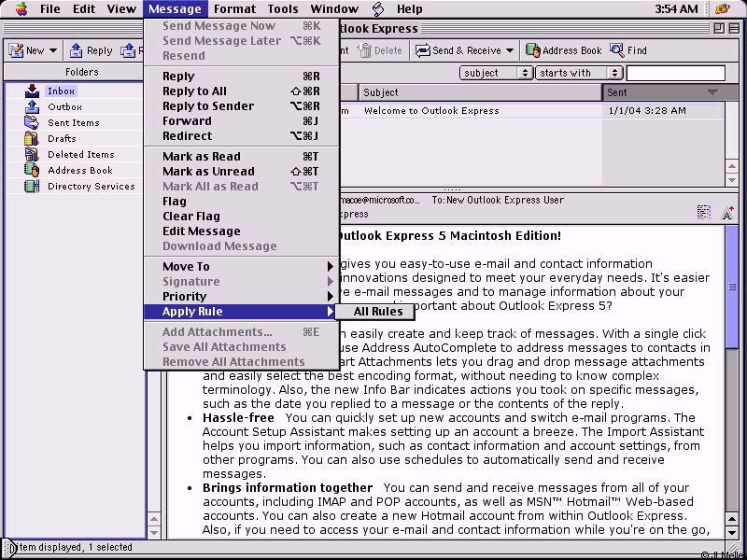This screenshot has width=747, height=560.
Task: Open the View menu
Action: pyautogui.click(x=121, y=8)
